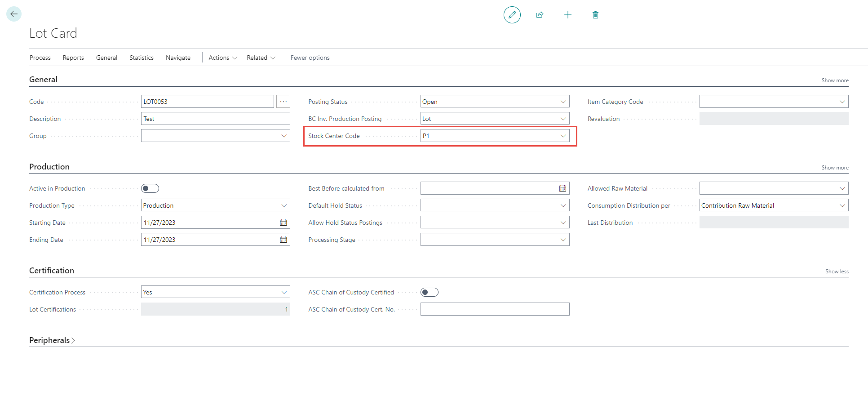Open the Ending Date calendar picker
The image size is (868, 401).
pyautogui.click(x=283, y=240)
